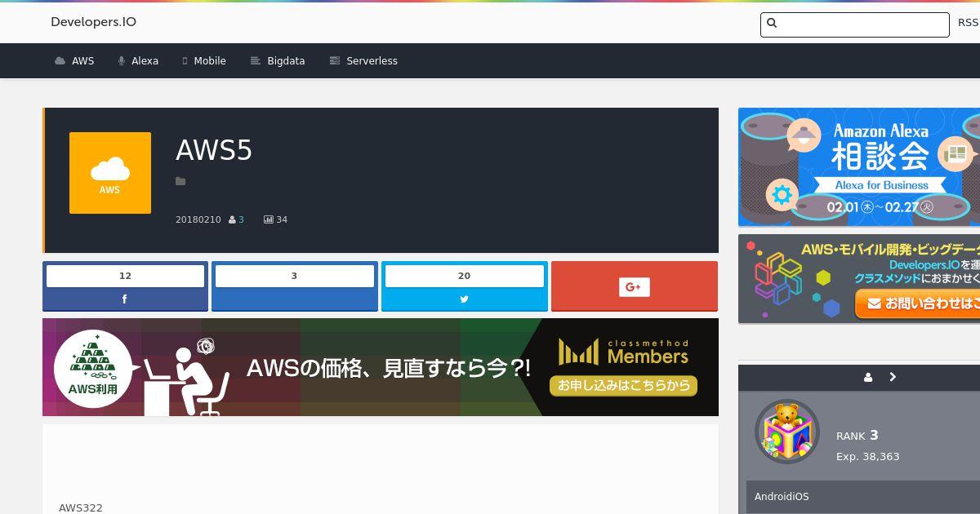Click the date text 20180210
This screenshot has height=514, width=980.
[198, 220]
